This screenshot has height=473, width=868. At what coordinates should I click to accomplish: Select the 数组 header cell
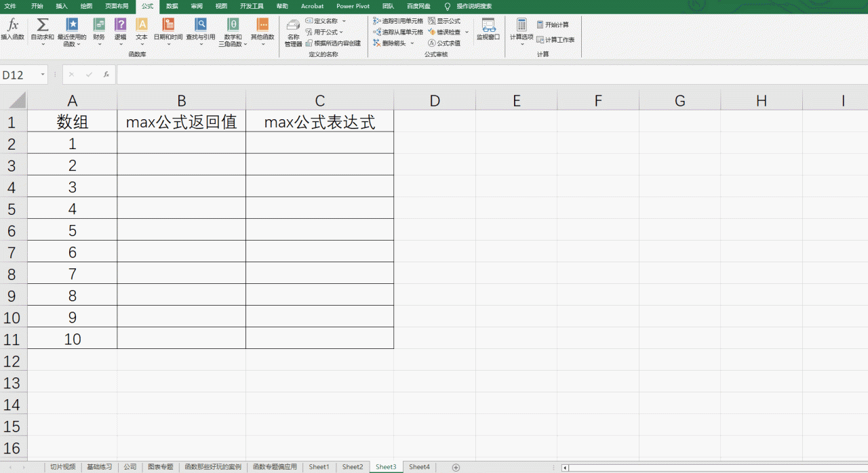click(72, 121)
